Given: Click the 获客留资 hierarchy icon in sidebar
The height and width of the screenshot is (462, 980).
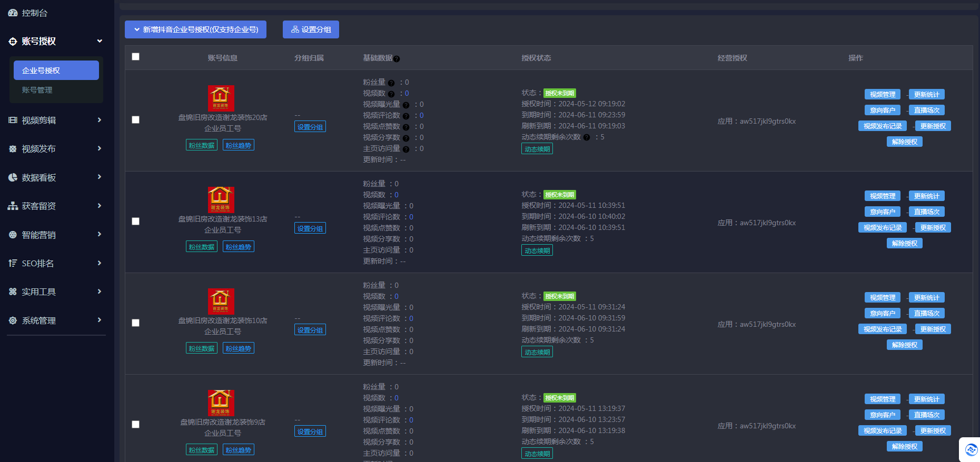Looking at the screenshot, I should tap(13, 206).
